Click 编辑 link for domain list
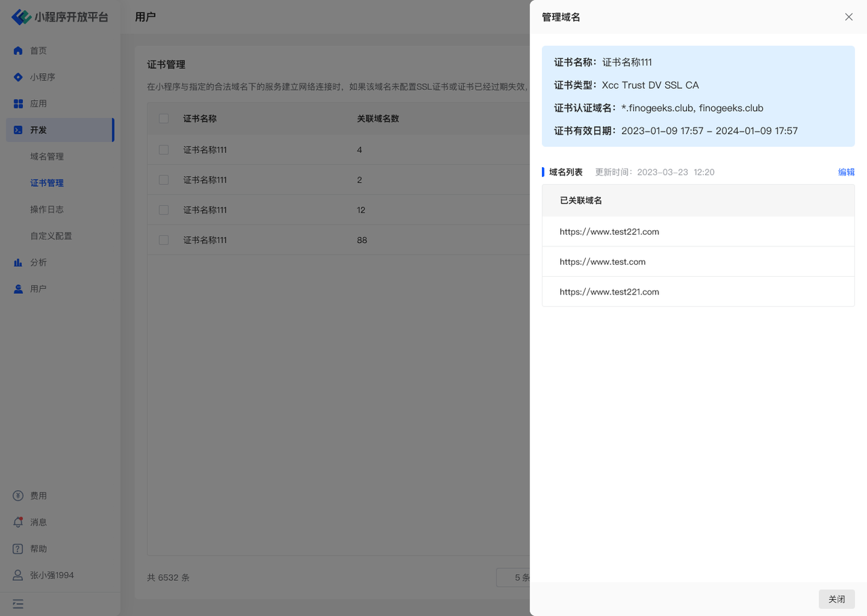The width and height of the screenshot is (867, 616). [x=846, y=172]
